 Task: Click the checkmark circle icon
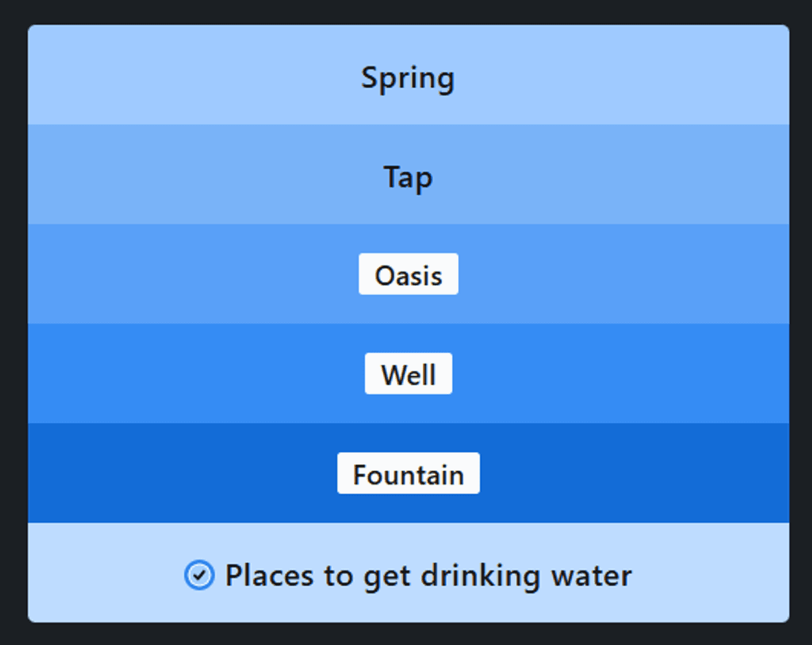tap(199, 575)
